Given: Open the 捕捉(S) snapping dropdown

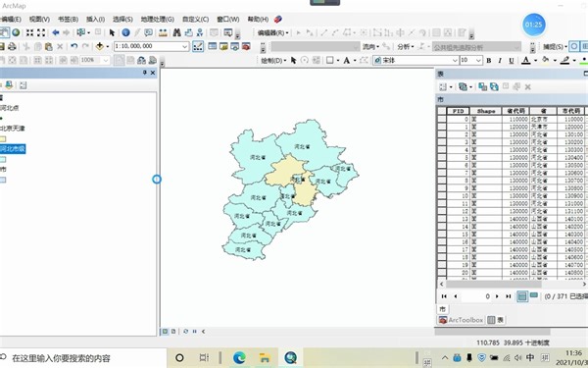Looking at the screenshot, I should coord(555,47).
